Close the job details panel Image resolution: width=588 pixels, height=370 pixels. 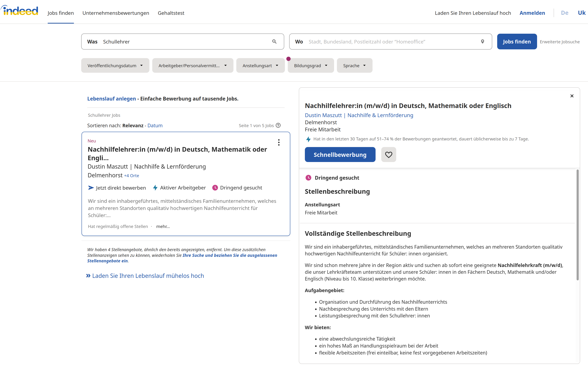pyautogui.click(x=572, y=96)
